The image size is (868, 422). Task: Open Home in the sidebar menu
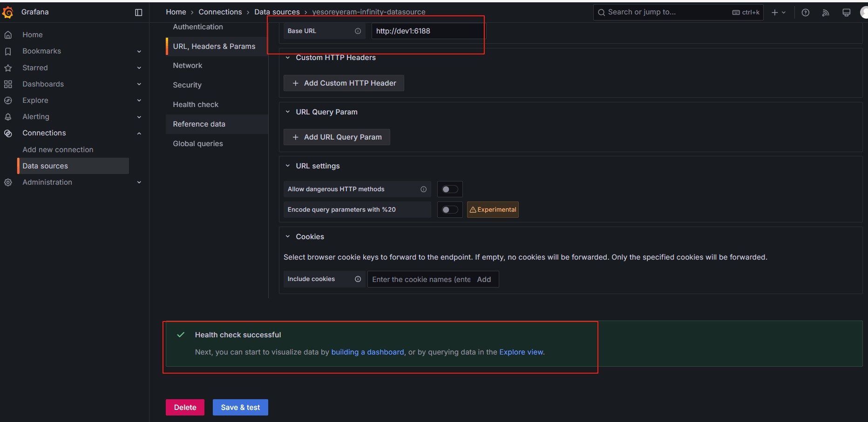(x=33, y=35)
